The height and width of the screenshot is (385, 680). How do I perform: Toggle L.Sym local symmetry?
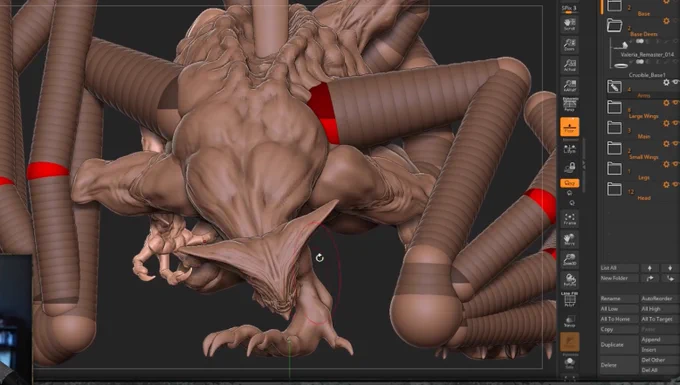coord(569,149)
